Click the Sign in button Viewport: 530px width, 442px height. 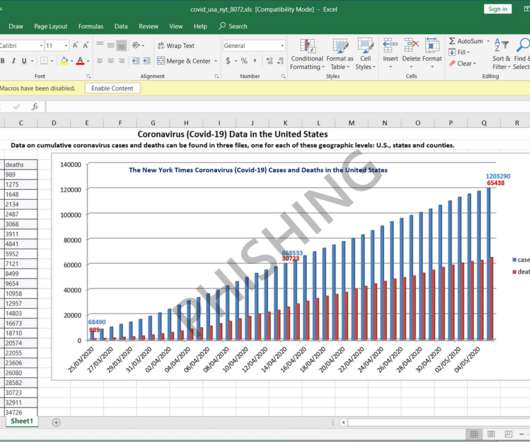pos(498,9)
